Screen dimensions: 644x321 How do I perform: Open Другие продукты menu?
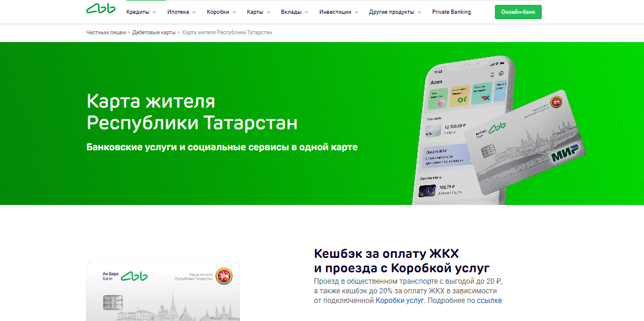pyautogui.click(x=395, y=12)
